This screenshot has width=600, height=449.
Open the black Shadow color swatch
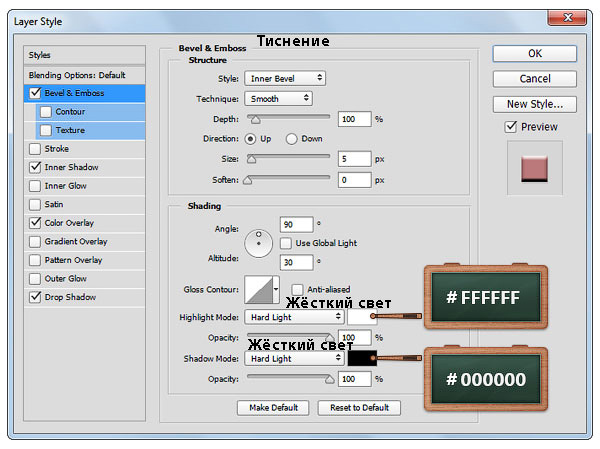362,358
